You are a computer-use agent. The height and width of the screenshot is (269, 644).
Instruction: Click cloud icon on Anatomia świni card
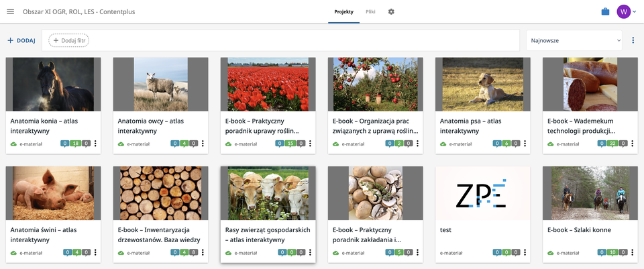(13, 253)
